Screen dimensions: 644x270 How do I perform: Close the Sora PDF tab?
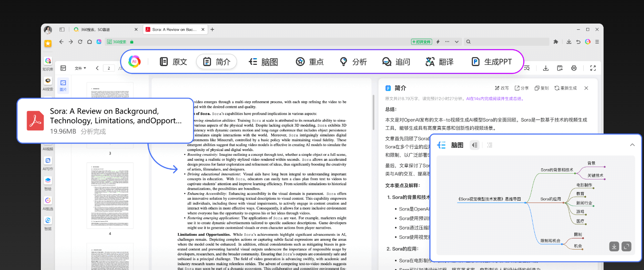click(203, 30)
